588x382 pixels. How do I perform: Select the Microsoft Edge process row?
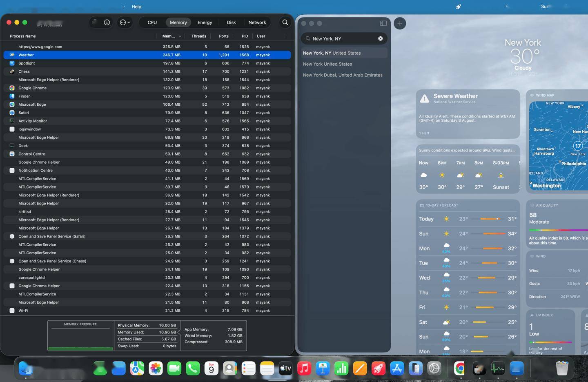[x=147, y=104]
